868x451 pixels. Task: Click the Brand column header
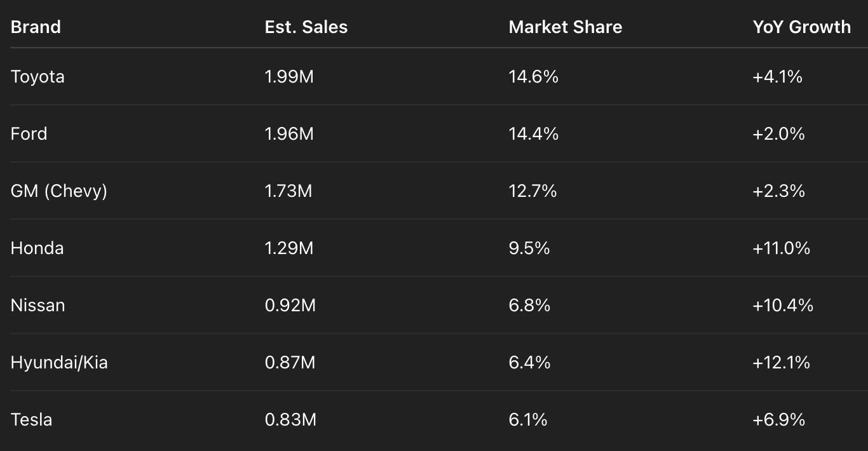36,27
